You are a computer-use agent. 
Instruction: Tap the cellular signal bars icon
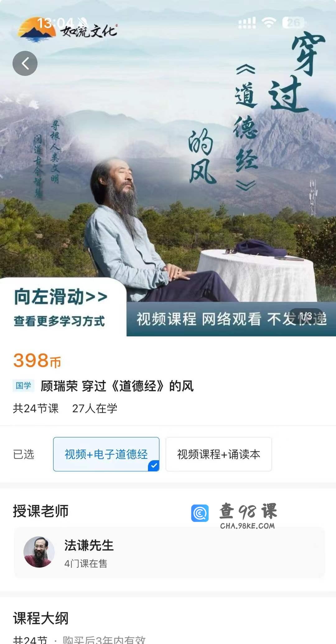[x=247, y=23]
